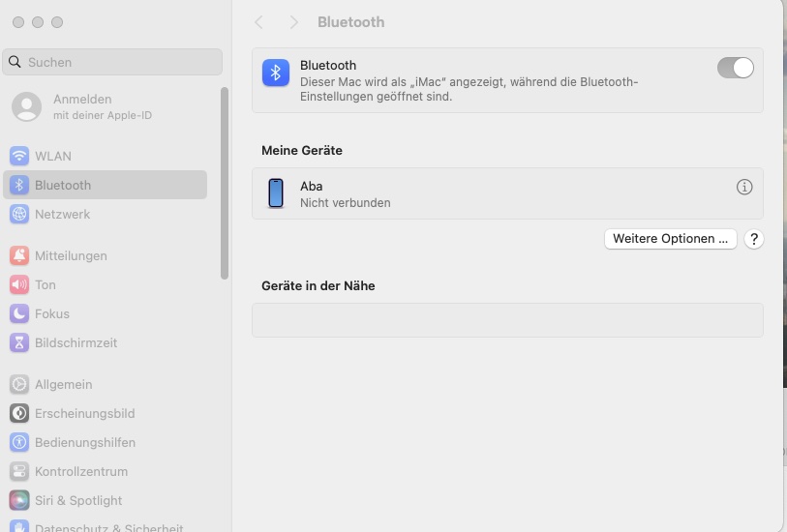The width and height of the screenshot is (787, 532).
Task: Click the Bedienungshilfen accessibility icon
Action: (19, 442)
